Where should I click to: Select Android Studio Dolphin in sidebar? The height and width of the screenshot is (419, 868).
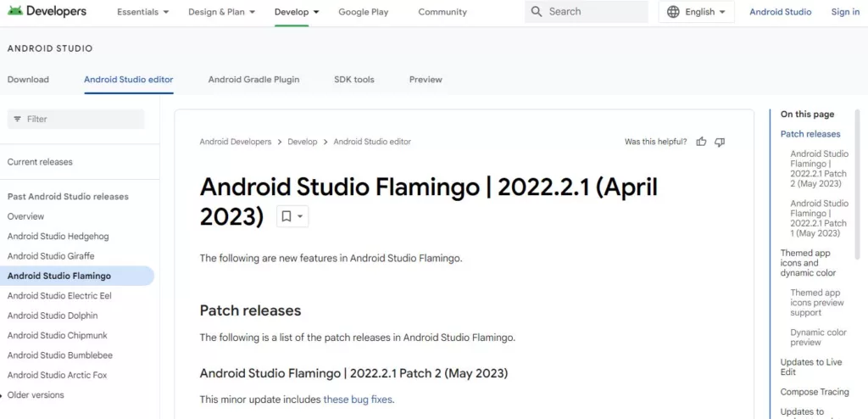coord(53,316)
